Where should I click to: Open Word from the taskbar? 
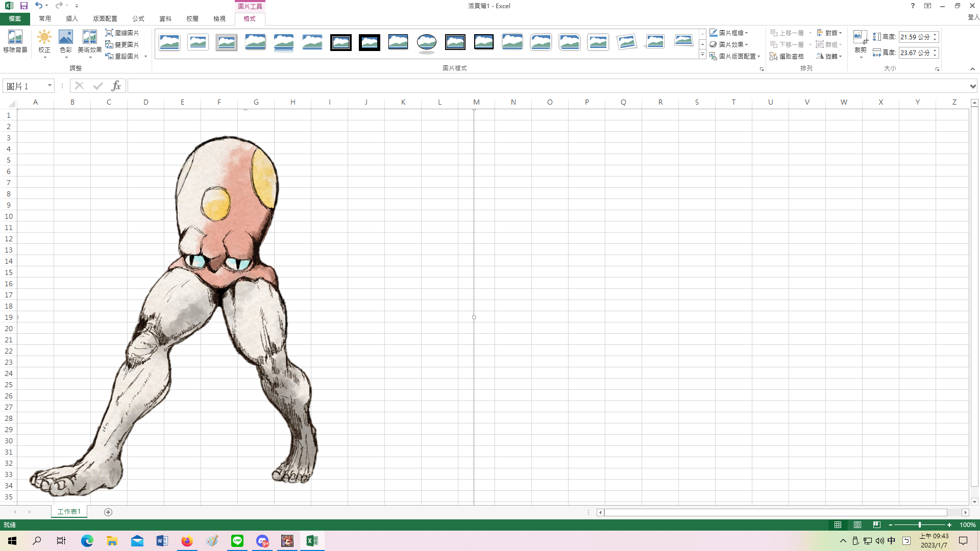[x=162, y=541]
